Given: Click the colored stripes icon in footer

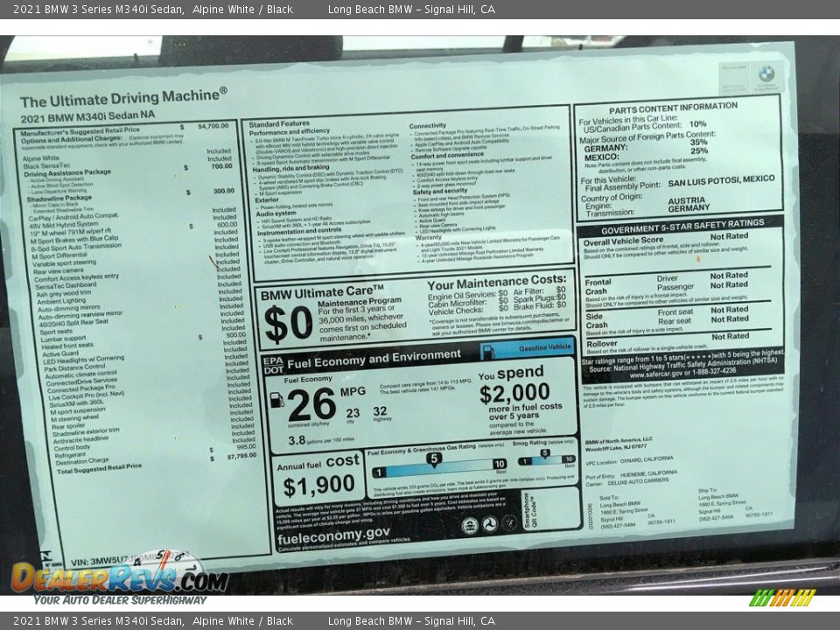Looking at the screenshot, I should pyautogui.click(x=782, y=598).
